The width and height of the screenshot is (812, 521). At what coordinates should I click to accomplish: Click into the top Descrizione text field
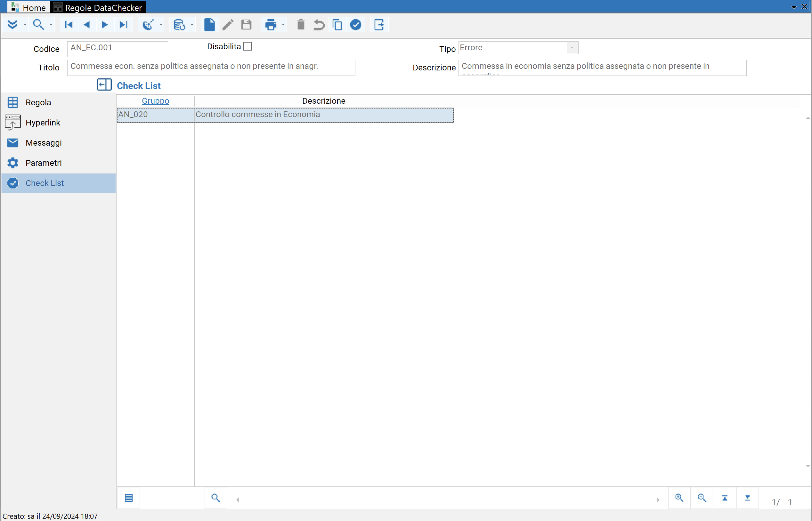(603, 67)
